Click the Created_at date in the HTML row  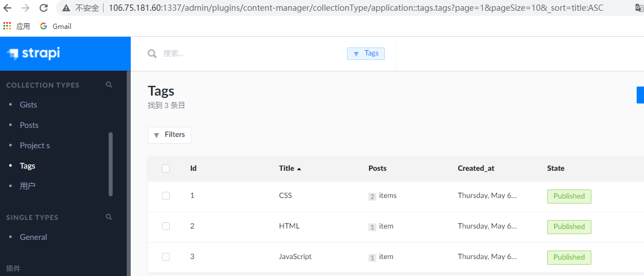click(487, 226)
